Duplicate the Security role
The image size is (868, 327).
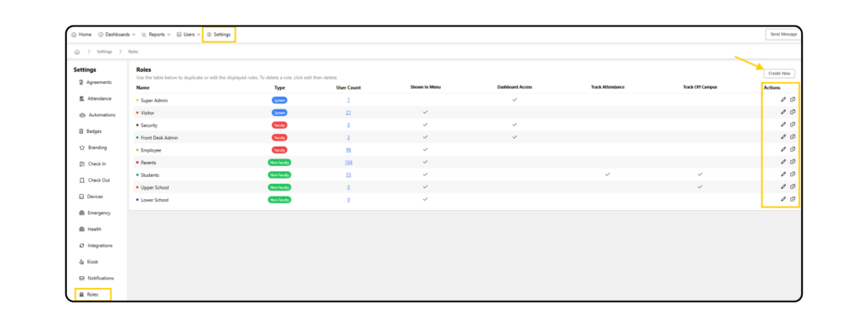[x=793, y=125]
